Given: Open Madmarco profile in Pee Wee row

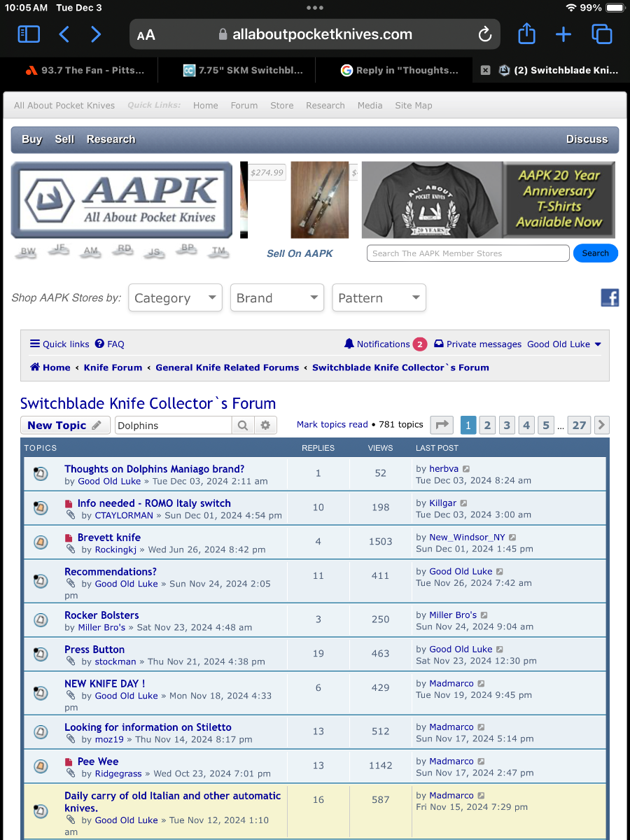Looking at the screenshot, I should click(x=451, y=762).
